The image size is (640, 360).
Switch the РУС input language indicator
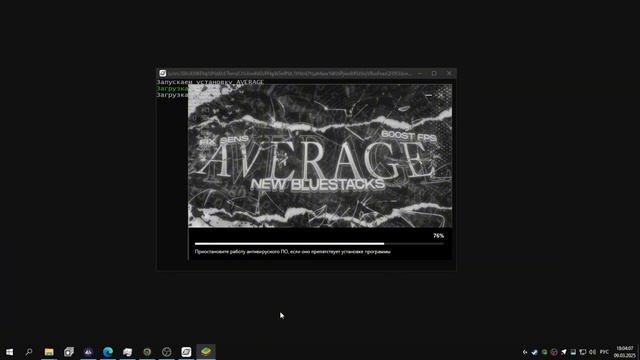point(604,352)
